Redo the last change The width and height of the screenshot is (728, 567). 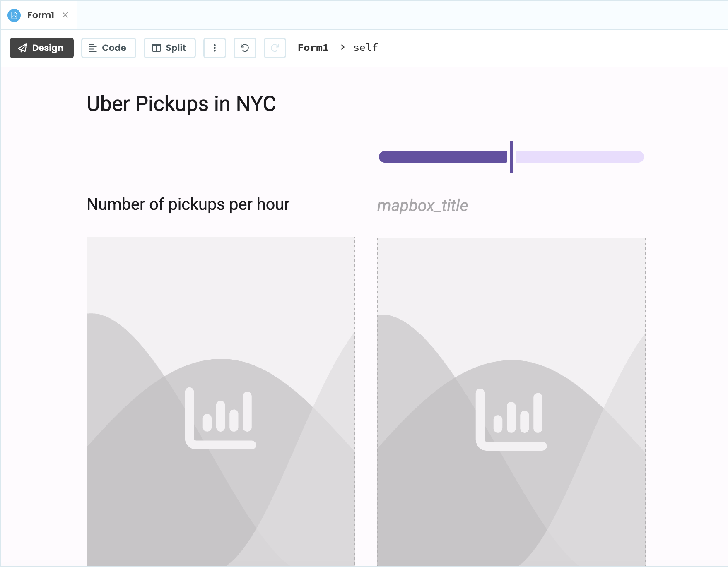[x=275, y=48]
